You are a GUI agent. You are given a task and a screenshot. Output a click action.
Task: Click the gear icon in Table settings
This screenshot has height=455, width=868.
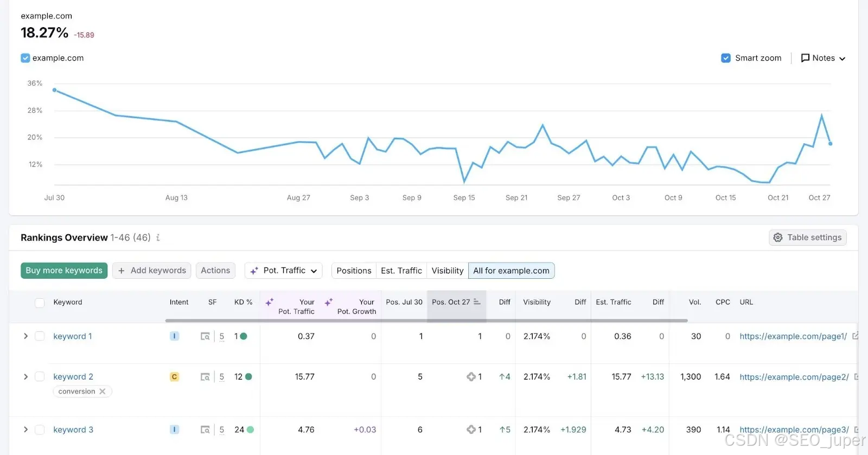778,238
